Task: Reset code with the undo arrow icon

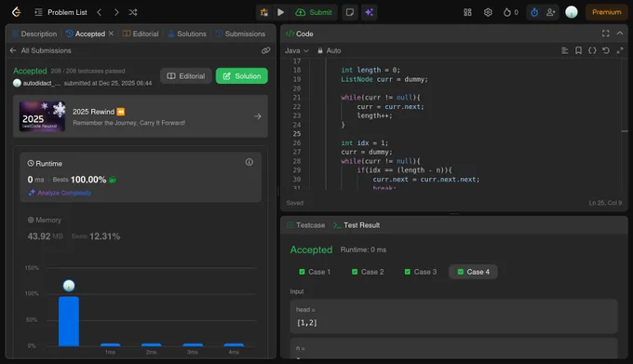Action: pyautogui.click(x=606, y=50)
